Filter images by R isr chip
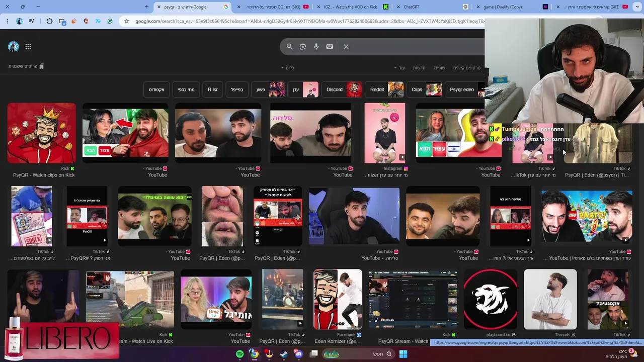This screenshot has height=362, width=644. (x=212, y=89)
